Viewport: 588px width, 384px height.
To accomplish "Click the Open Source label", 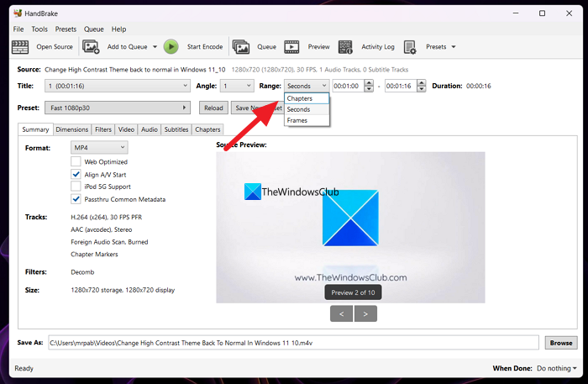I will coord(55,47).
